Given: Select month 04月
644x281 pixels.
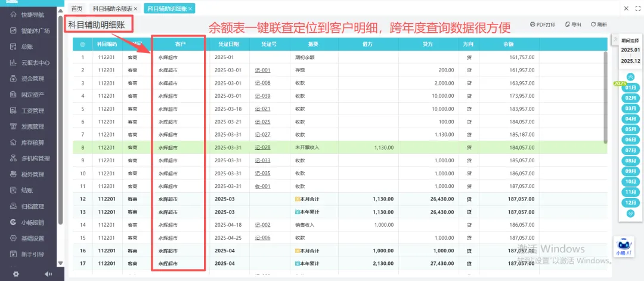Looking at the screenshot, I should coord(630,119).
